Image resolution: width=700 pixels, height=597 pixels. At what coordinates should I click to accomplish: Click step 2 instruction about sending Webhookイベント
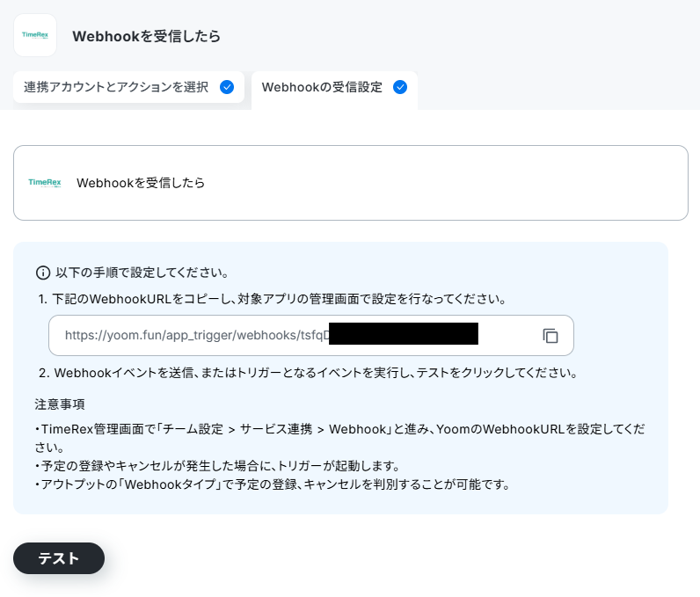click(308, 373)
